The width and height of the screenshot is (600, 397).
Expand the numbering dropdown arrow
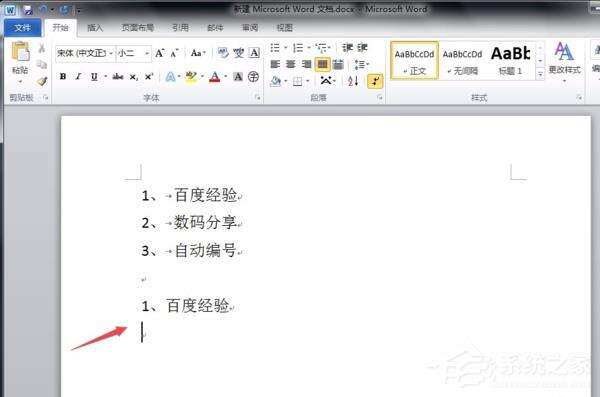point(308,48)
